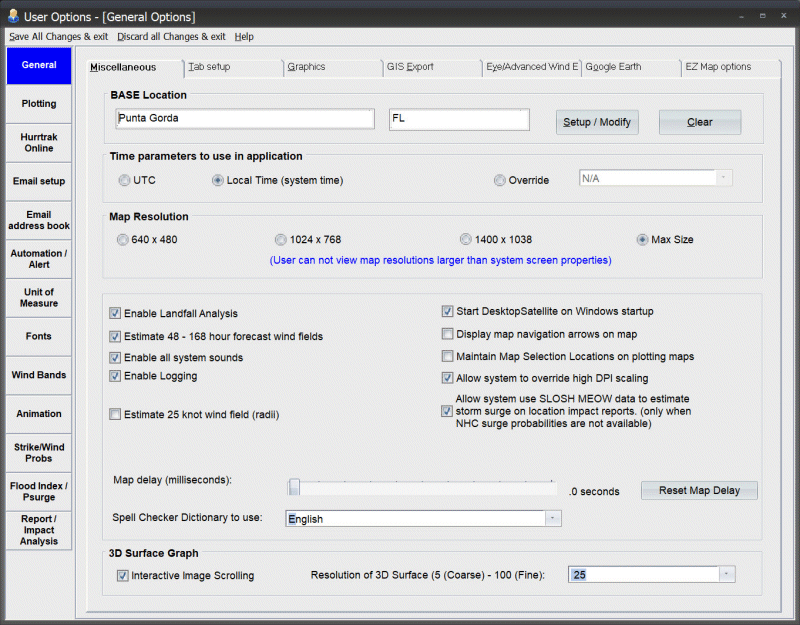This screenshot has width=800, height=625.
Task: Open Spell Checker Dictionary dropdown
Action: [x=552, y=519]
